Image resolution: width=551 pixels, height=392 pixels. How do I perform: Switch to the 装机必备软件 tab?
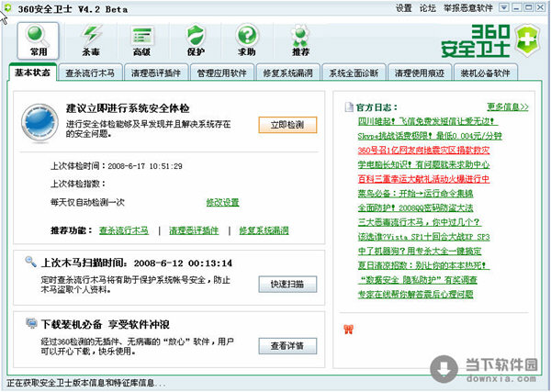click(x=485, y=73)
